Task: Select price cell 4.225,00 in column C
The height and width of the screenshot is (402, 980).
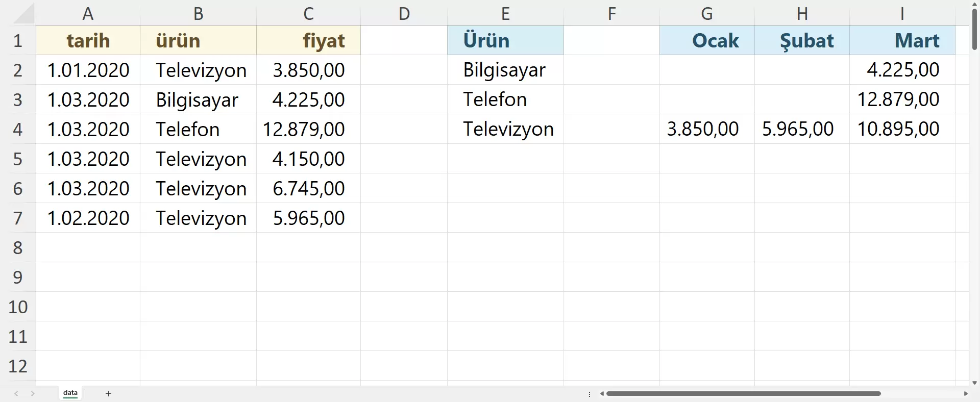Action: point(308,99)
